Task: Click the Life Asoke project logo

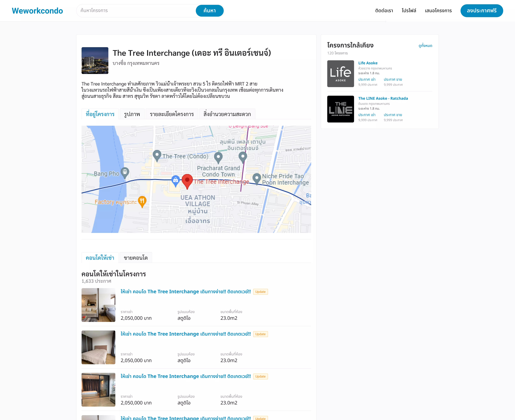Action: 340,74
